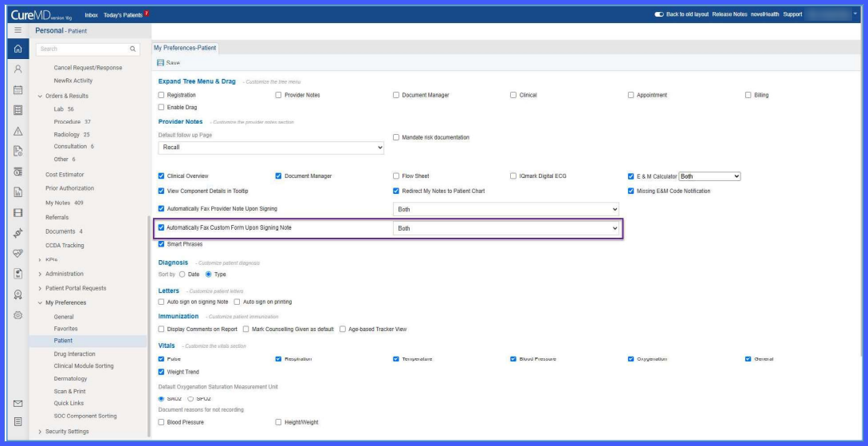Open the hamburger menu icon

[18, 30]
